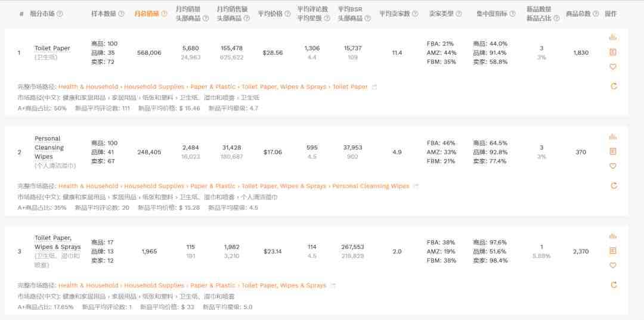Sort by the 月总销量 column header

(146, 14)
